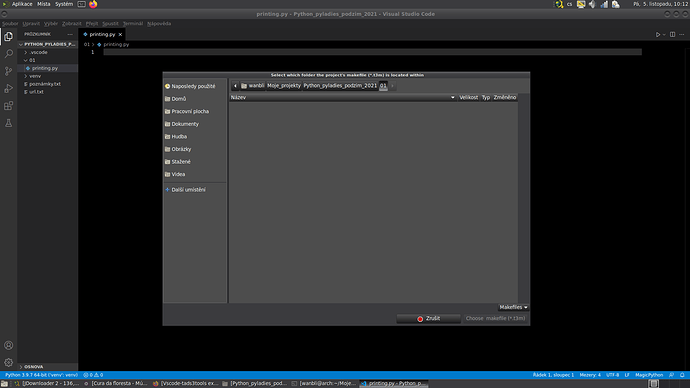Run Python file with play icon
This screenshot has height=388, width=690.
coord(658,34)
